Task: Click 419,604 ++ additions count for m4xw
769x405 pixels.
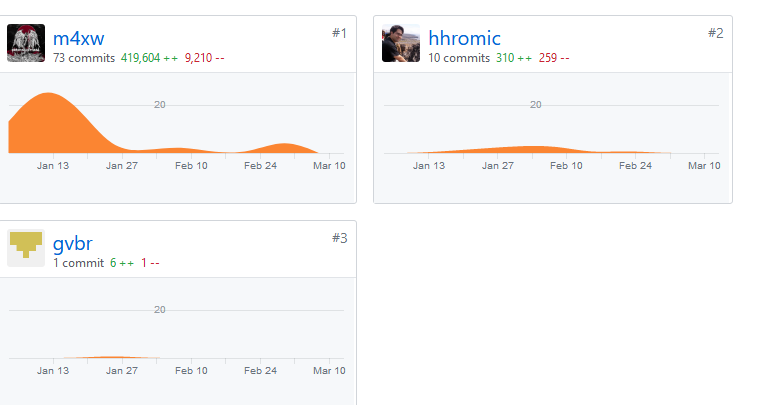Action: click(x=150, y=58)
